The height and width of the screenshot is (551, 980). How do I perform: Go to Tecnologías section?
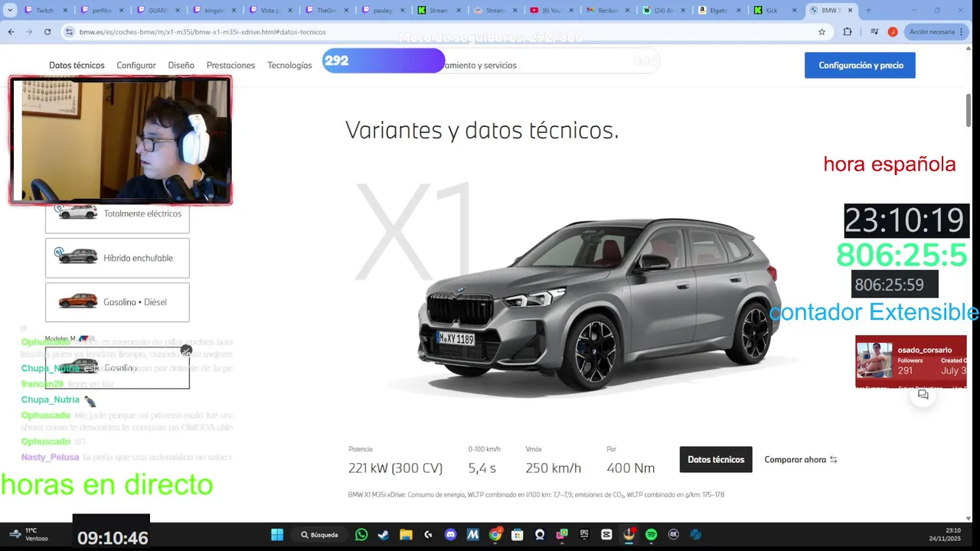point(289,65)
